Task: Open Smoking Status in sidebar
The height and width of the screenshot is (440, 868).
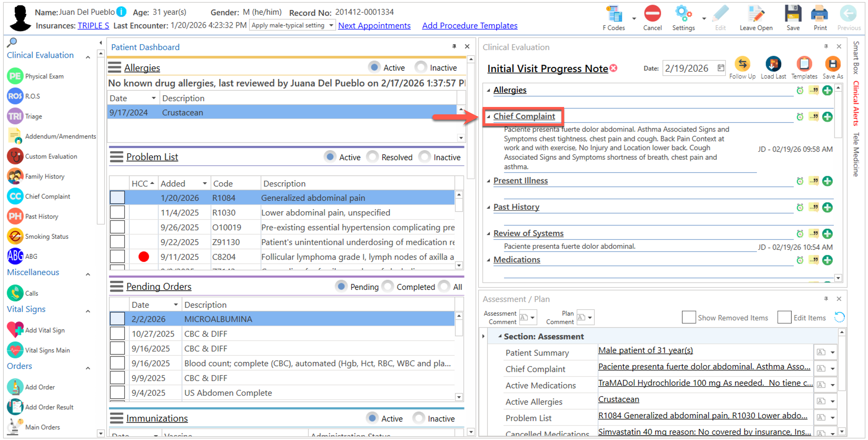Action: click(x=47, y=236)
